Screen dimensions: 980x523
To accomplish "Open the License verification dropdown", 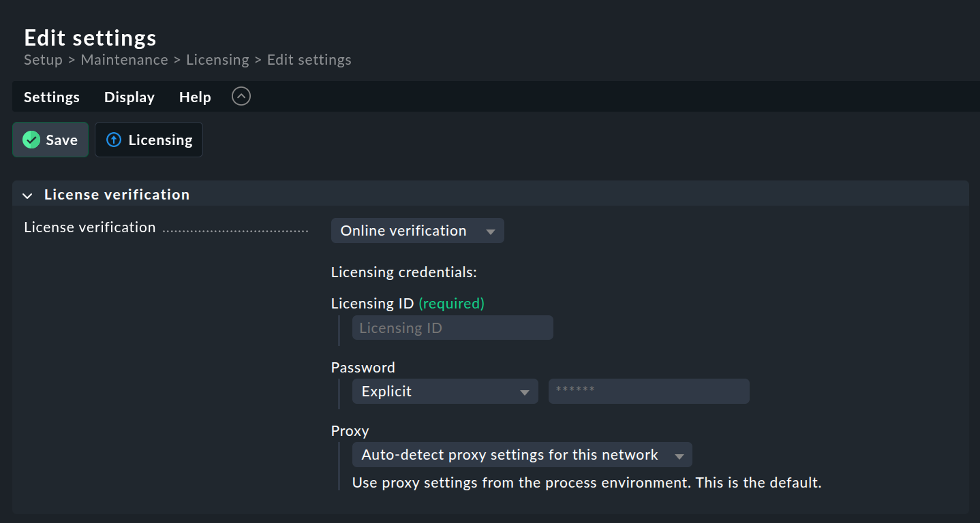I will (x=417, y=230).
